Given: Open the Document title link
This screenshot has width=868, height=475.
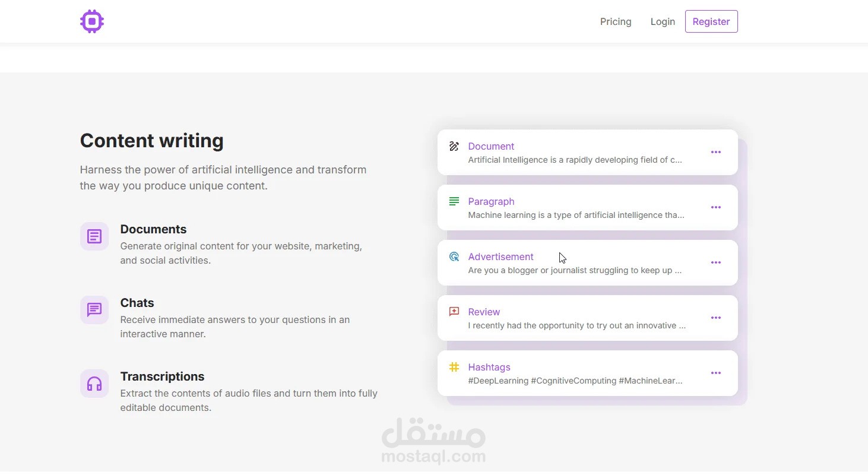Looking at the screenshot, I should tap(491, 146).
